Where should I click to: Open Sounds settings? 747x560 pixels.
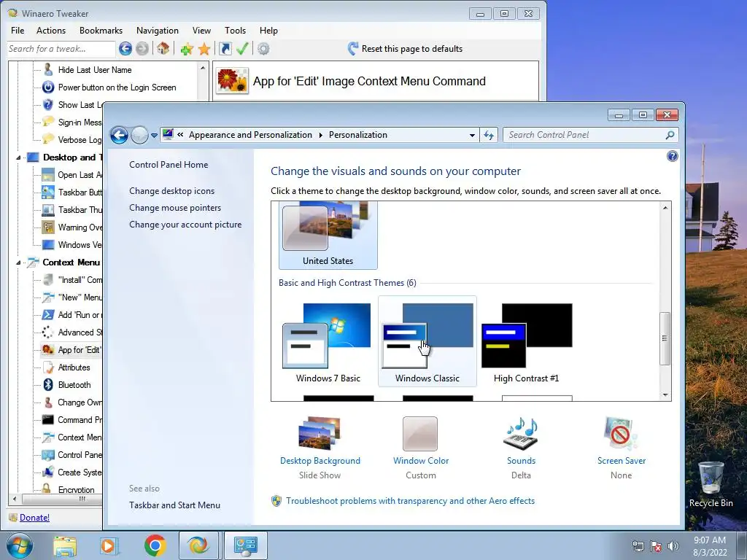pos(521,448)
